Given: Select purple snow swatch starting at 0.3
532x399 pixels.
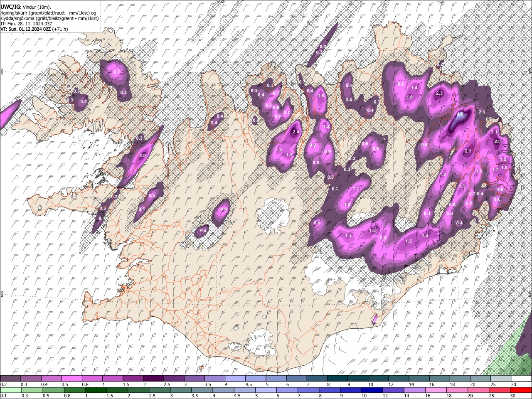Looking at the screenshot, I should pos(31,378).
